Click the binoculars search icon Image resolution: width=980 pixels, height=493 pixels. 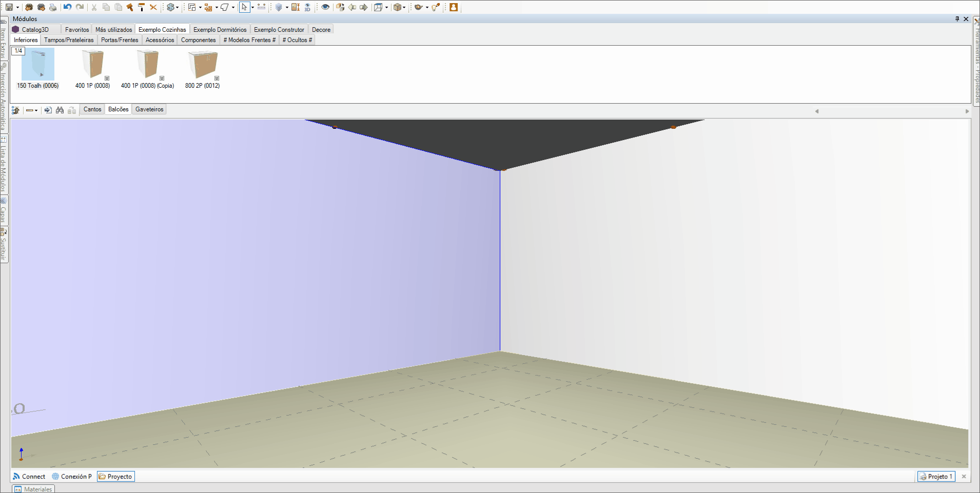(x=60, y=110)
